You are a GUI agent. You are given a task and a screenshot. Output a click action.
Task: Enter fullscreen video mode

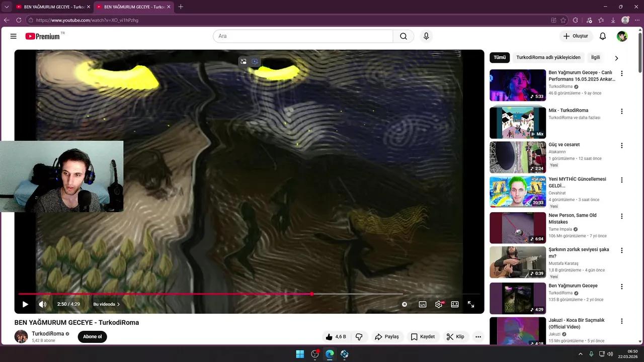(x=471, y=304)
